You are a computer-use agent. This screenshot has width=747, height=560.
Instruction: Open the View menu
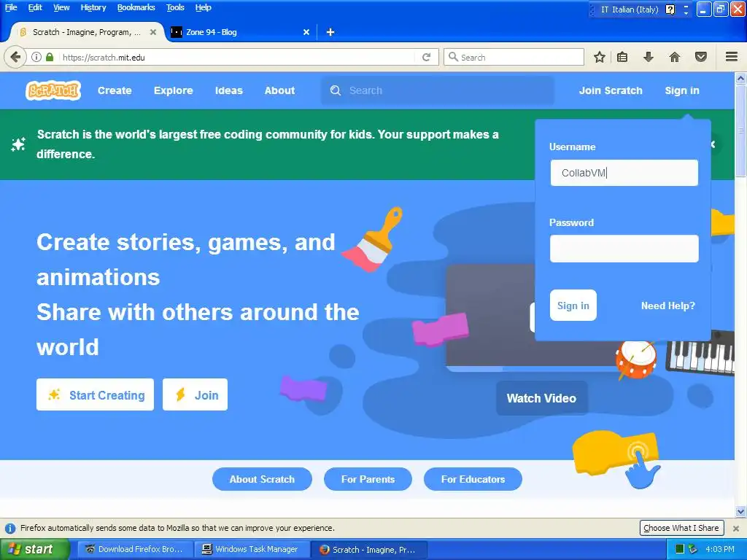[61, 7]
